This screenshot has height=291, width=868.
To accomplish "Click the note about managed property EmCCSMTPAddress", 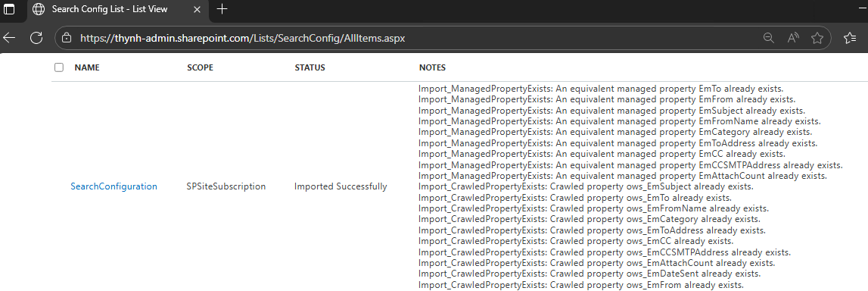I will [x=630, y=164].
